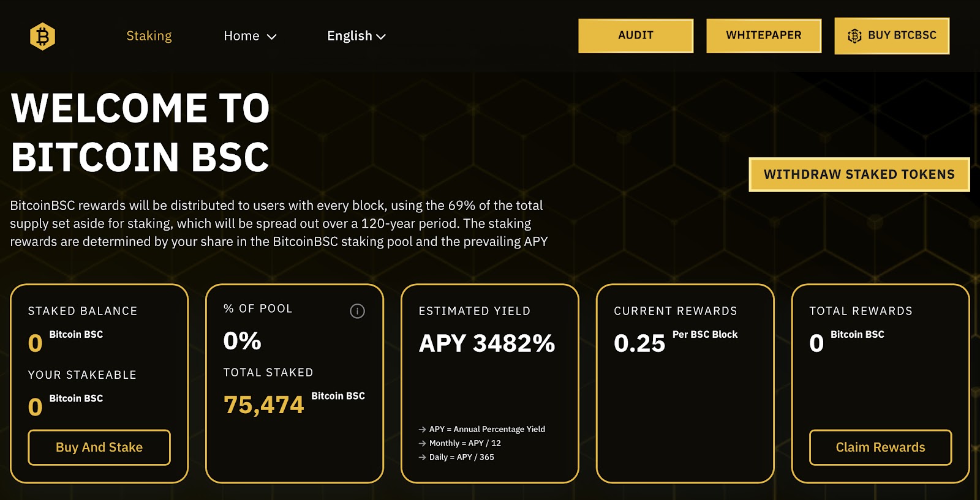Click the Staked Balance card heading
The height and width of the screenshot is (500, 980).
pos(83,311)
